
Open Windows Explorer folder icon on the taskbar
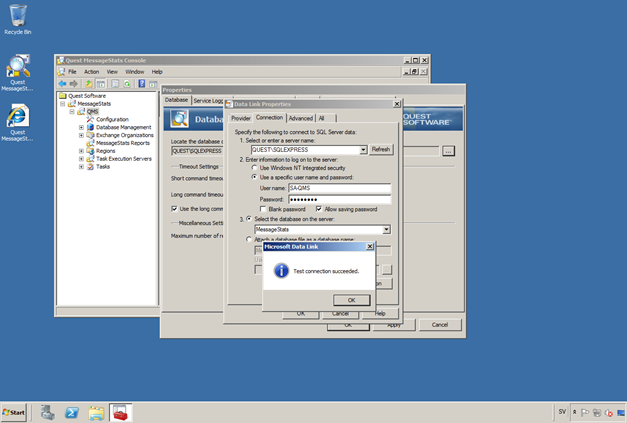click(96, 412)
